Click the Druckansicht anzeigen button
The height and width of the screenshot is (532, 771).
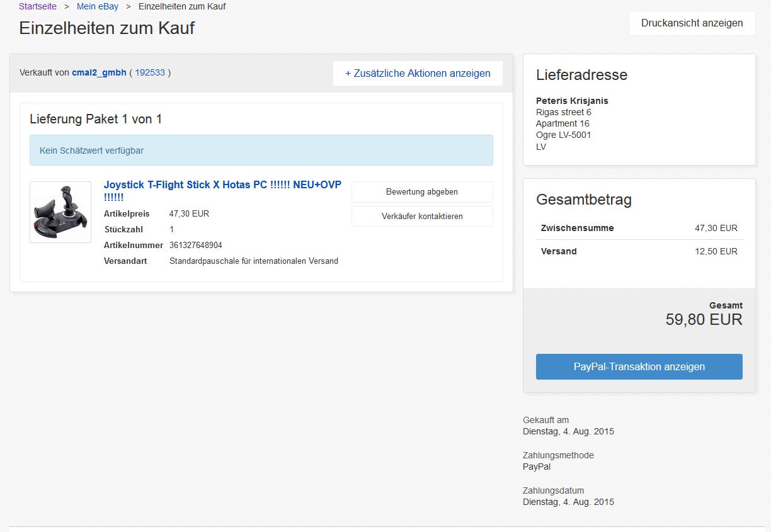[692, 23]
